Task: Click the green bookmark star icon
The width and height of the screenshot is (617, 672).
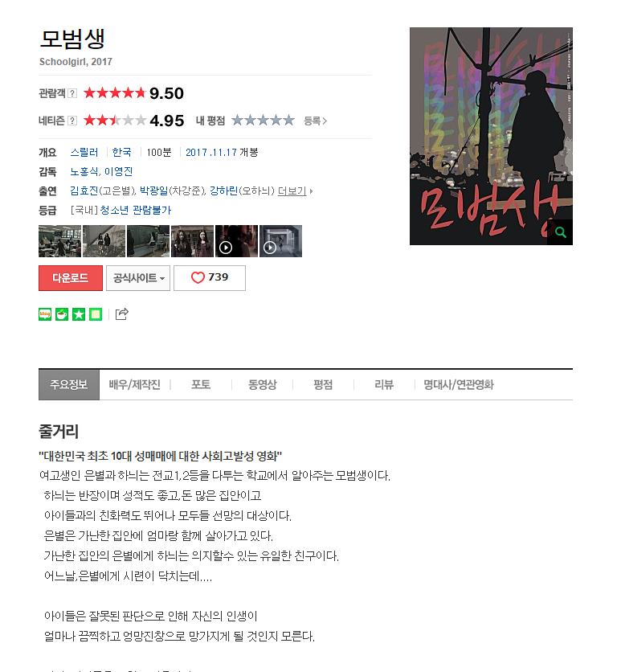Action: 79,314
